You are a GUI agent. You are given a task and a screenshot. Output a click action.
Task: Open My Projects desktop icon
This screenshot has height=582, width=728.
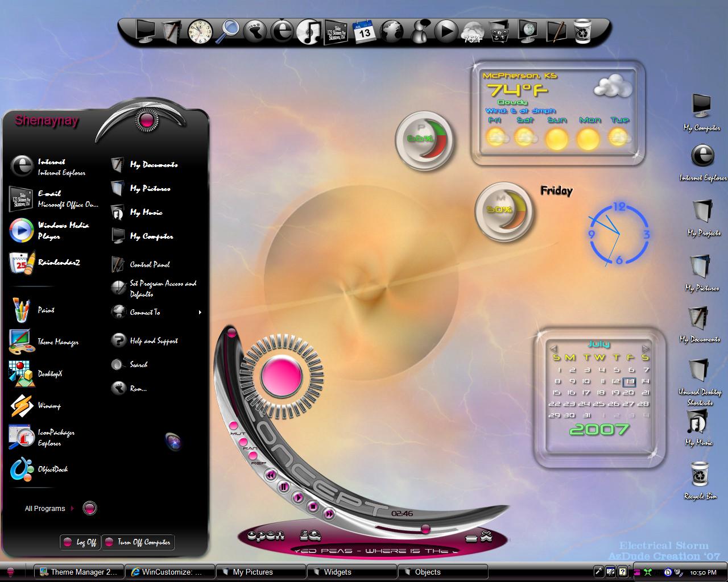coord(704,218)
